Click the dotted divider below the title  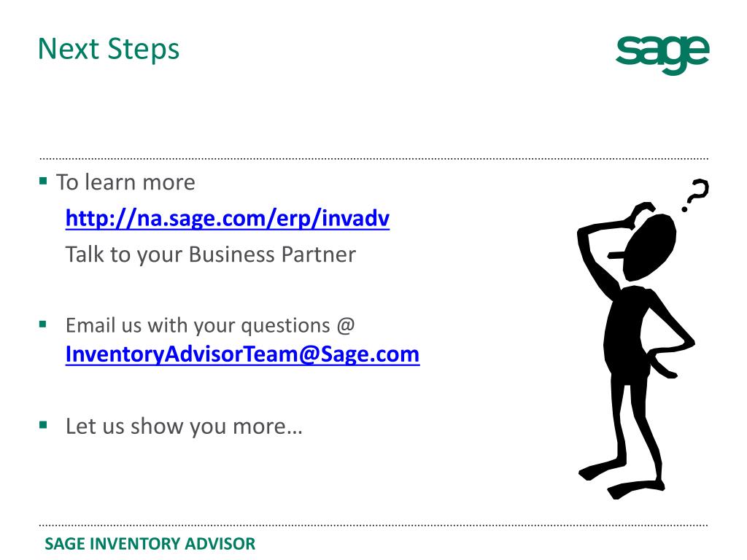tap(374, 158)
